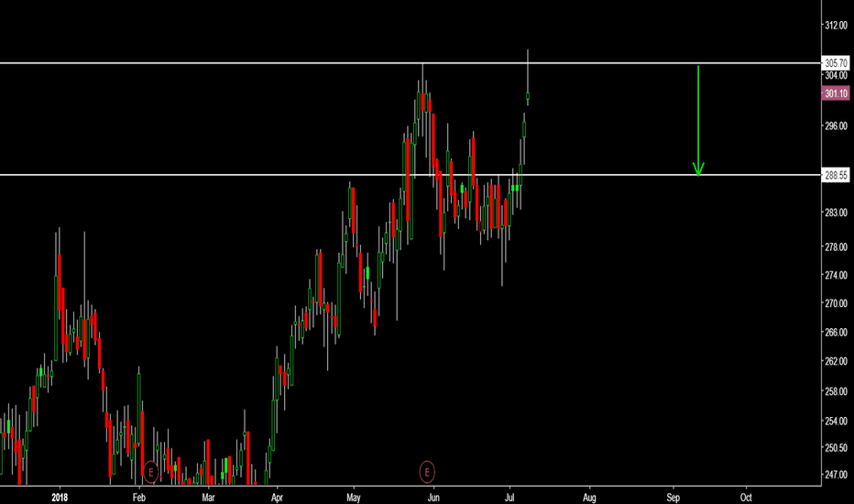Viewport: 854px width, 504px height.
Task: Click the 250.50 price axis label
Action: click(836, 448)
